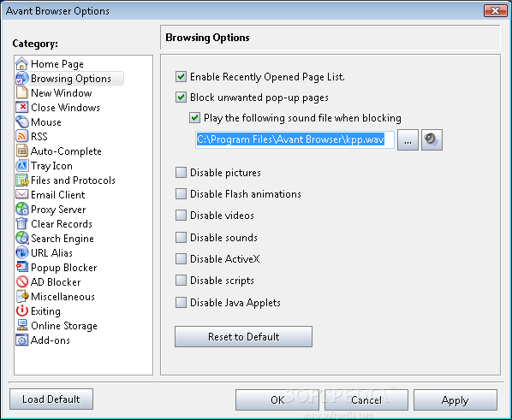Click the Online Storage computer icon
Viewport: 512px width, 420px height.
(22, 325)
